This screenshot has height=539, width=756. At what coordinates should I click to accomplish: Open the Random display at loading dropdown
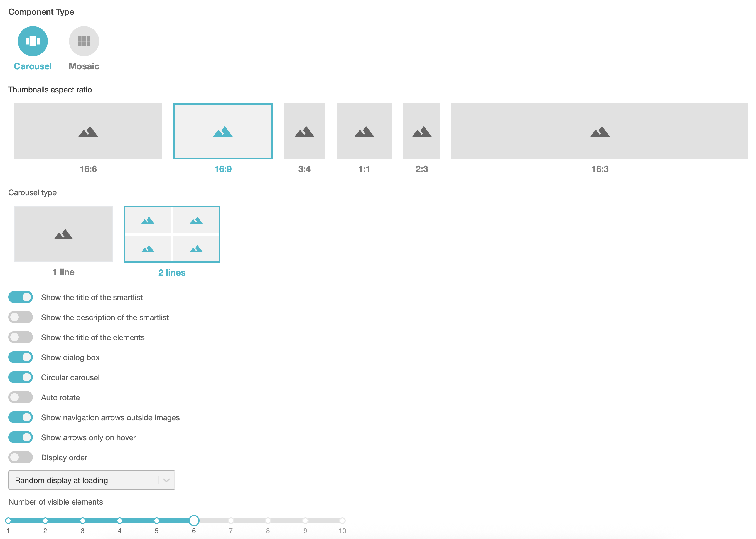click(x=92, y=480)
